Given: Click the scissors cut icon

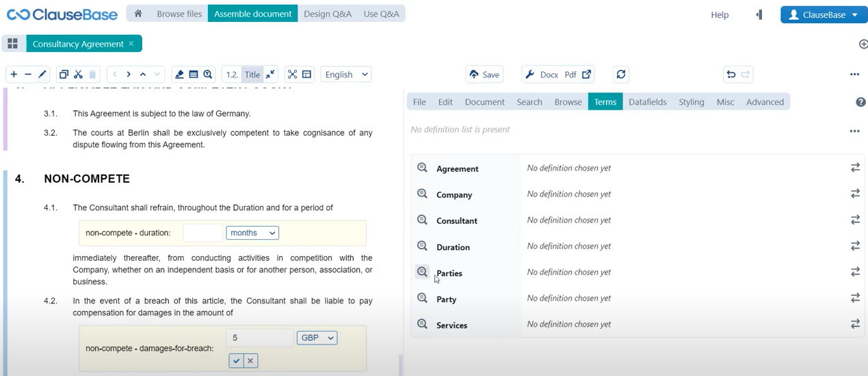Looking at the screenshot, I should pos(78,75).
